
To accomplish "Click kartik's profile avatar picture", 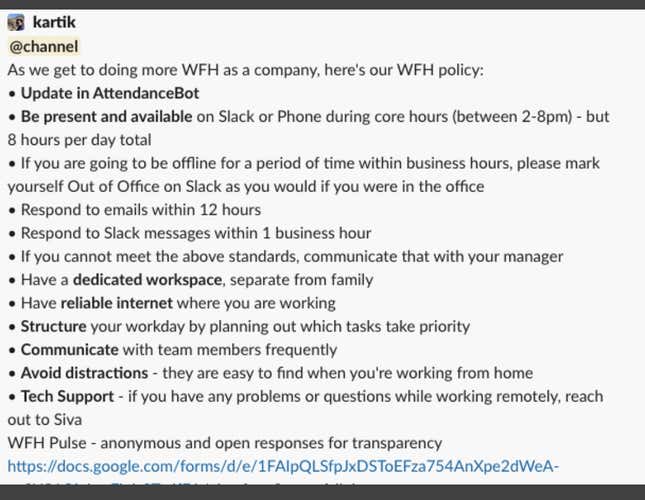I will (x=16, y=22).
